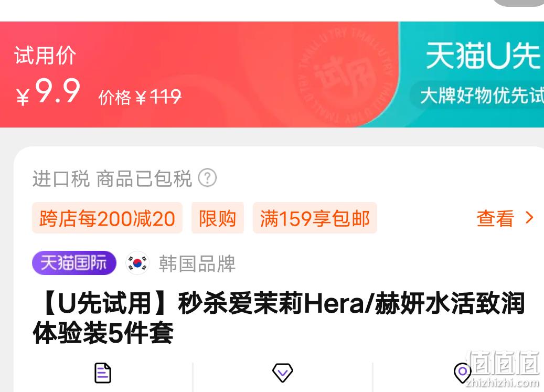
Task: Tap the location pin icon
Action: 463,373
